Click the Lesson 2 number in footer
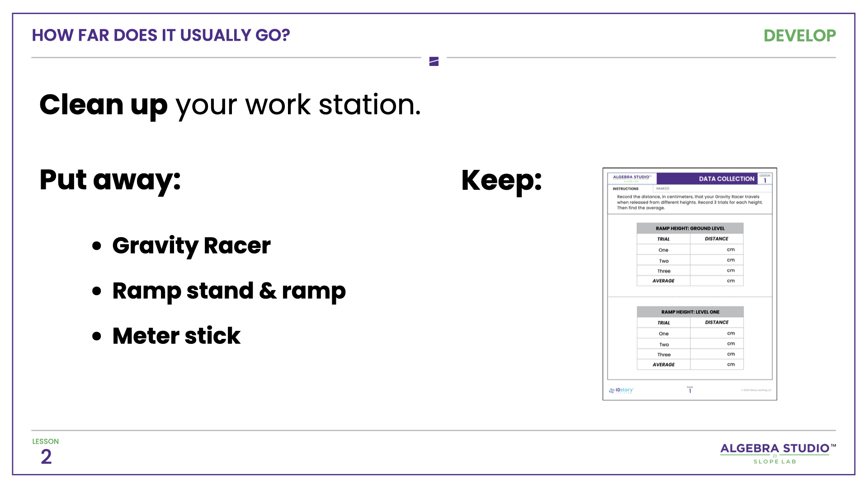 [46, 457]
